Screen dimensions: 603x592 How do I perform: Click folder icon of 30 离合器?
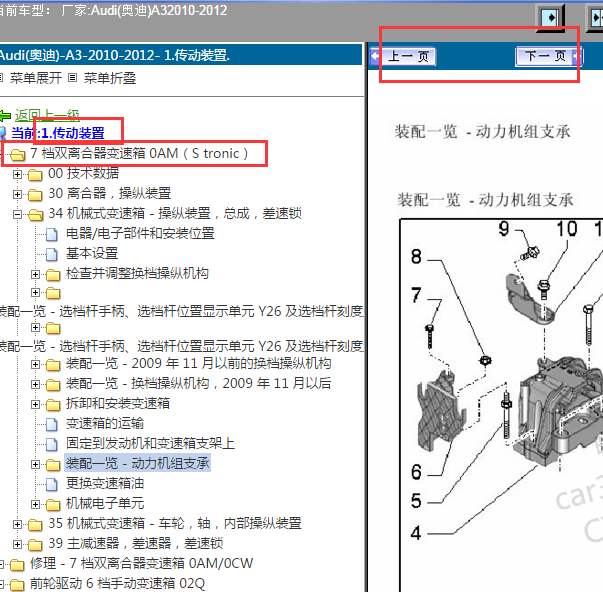pos(35,195)
